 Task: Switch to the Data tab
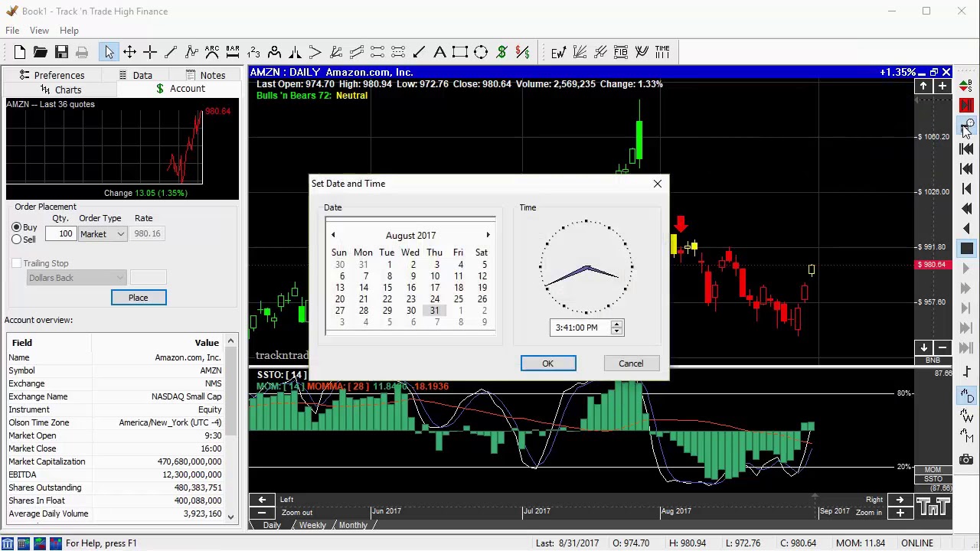pos(136,75)
